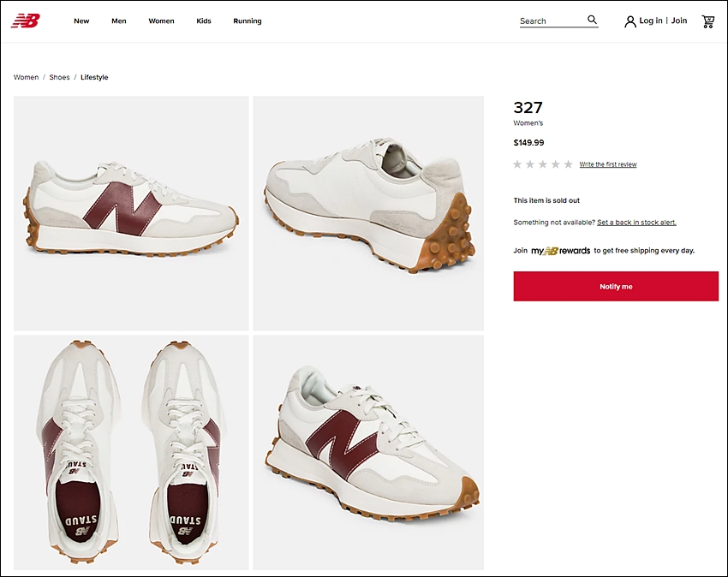728x577 pixels.
Task: Open the New menu item
Action: click(81, 21)
